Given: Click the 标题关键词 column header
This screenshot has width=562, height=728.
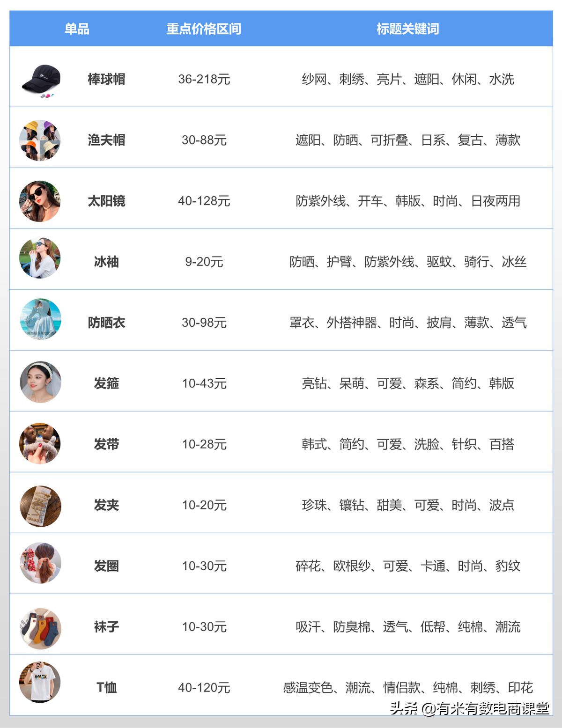Looking at the screenshot, I should [407, 29].
